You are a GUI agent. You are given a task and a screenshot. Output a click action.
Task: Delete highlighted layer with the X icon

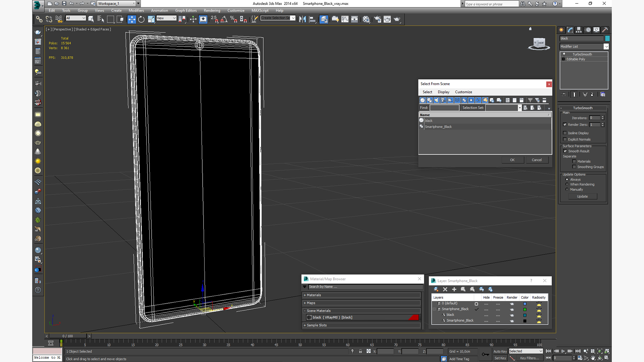[x=445, y=289]
